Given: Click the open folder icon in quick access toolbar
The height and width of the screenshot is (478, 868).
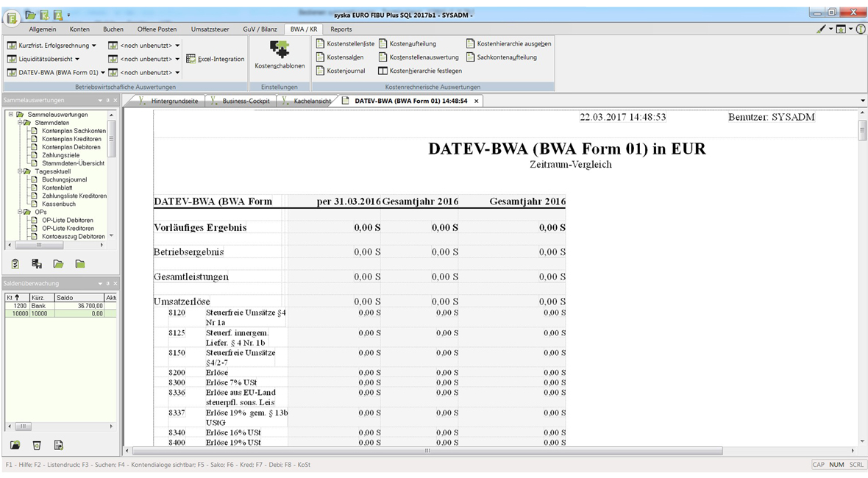Looking at the screenshot, I should [x=30, y=15].
